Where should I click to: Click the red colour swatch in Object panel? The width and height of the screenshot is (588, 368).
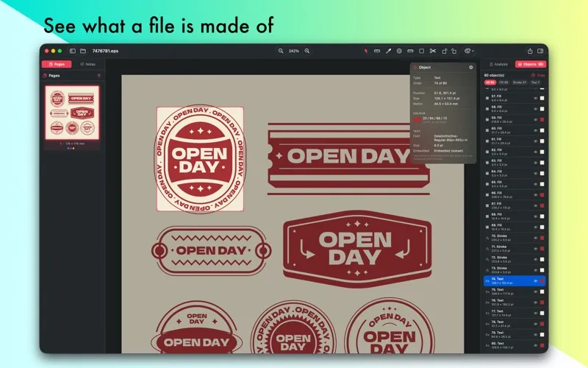click(417, 120)
